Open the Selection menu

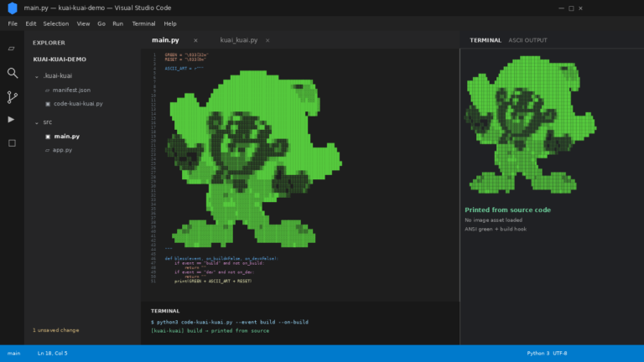pos(56,23)
